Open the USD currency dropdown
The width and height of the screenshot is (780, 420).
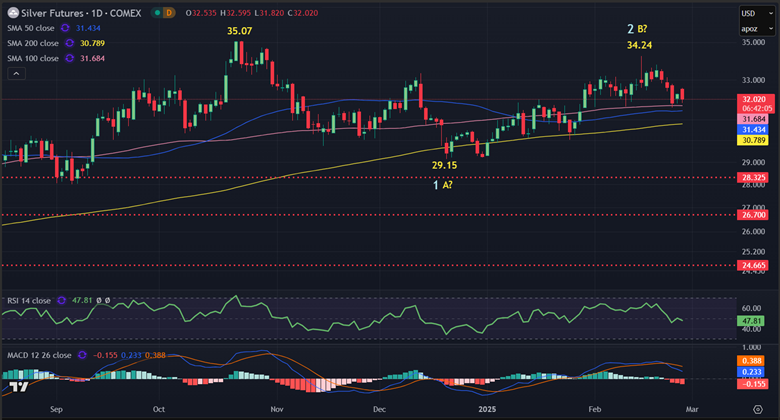[x=757, y=13]
